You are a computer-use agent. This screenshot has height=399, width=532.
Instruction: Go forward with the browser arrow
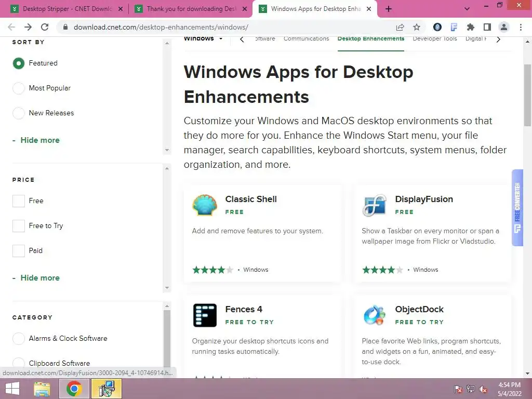point(28,27)
